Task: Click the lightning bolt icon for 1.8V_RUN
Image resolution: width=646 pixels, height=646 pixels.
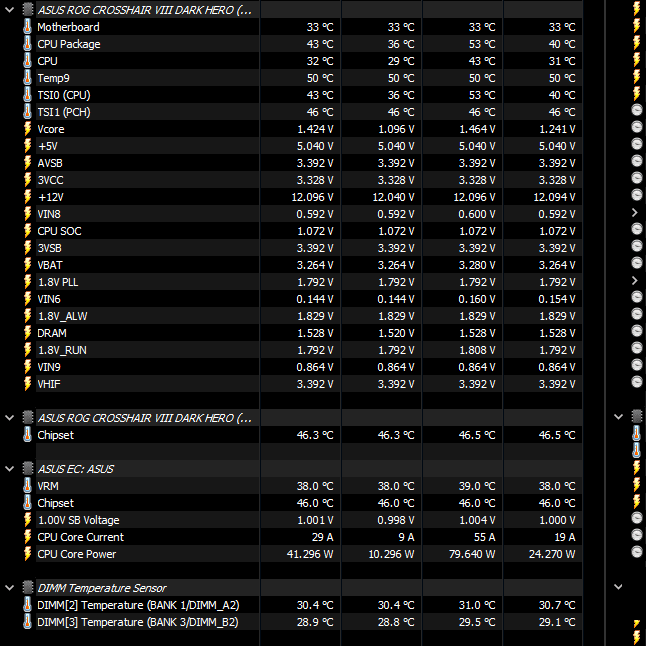Action: click(27, 350)
